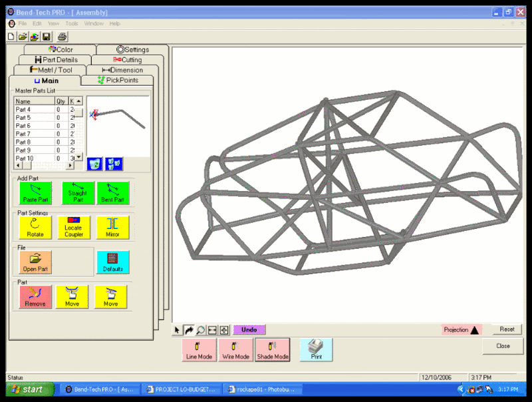This screenshot has width=532, height=402.
Task: Select the magnifier zoom tool
Action: tap(201, 329)
